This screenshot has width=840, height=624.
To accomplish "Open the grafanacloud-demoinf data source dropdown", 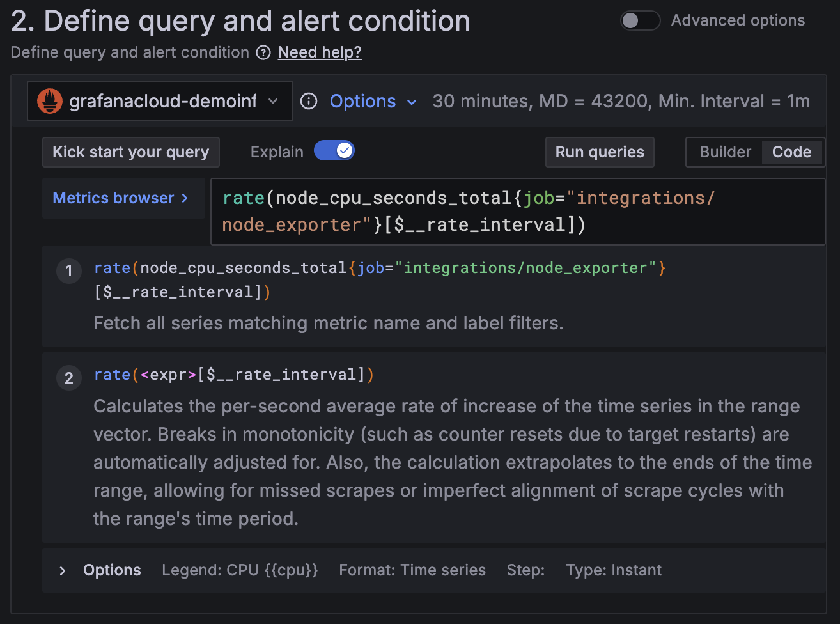I will [x=160, y=100].
